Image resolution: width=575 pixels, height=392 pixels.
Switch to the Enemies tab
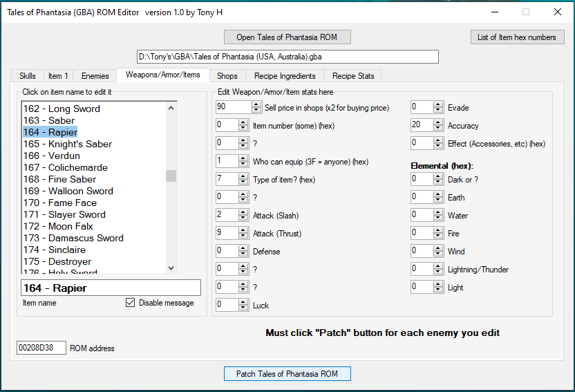pyautogui.click(x=95, y=76)
